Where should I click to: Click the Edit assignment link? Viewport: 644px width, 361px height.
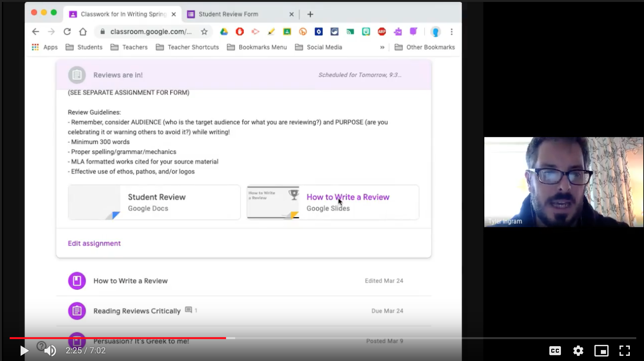coord(94,243)
